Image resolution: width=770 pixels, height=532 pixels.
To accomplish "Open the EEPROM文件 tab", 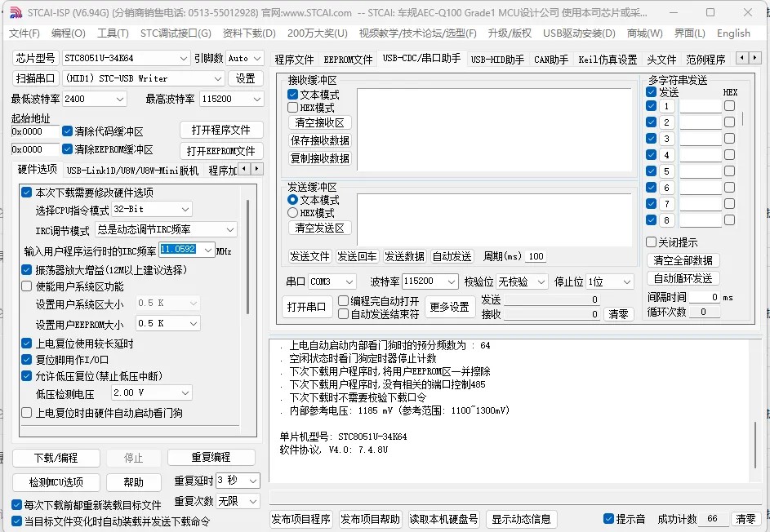I will tap(348, 60).
